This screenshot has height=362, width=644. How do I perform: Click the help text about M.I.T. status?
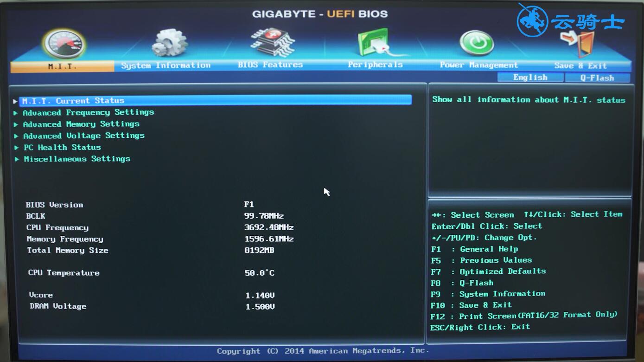(529, 100)
